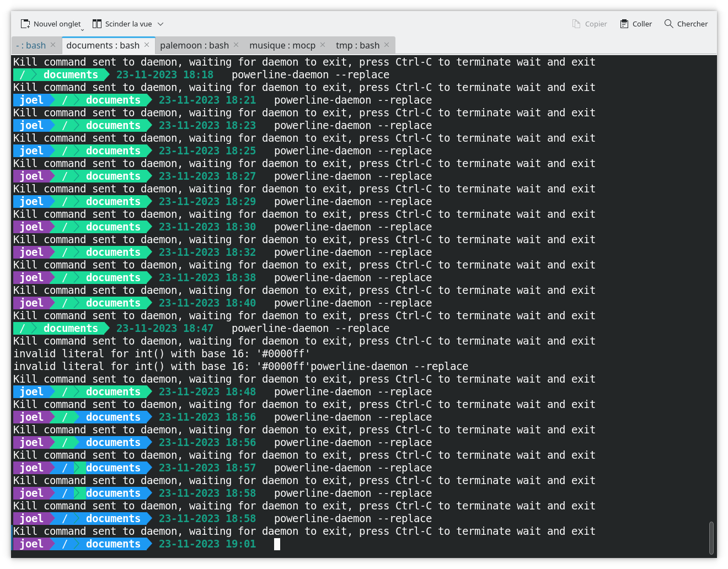Viewport: 728px width, 569px height.
Task: Click the 'documents' segment on the 19:01 prompt
Action: (113, 544)
